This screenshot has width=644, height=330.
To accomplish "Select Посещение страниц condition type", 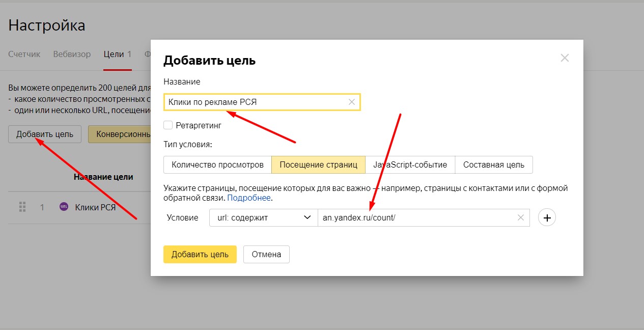I will click(x=318, y=164).
